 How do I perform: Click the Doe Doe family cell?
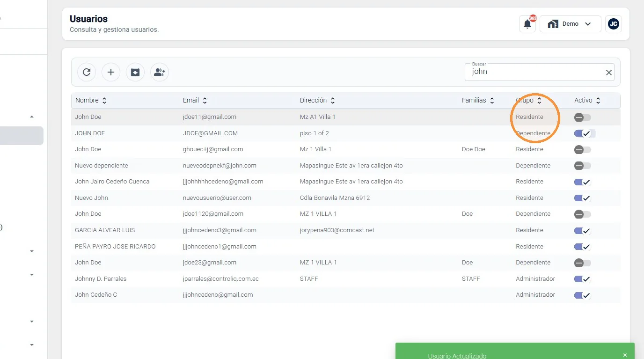coord(474,149)
